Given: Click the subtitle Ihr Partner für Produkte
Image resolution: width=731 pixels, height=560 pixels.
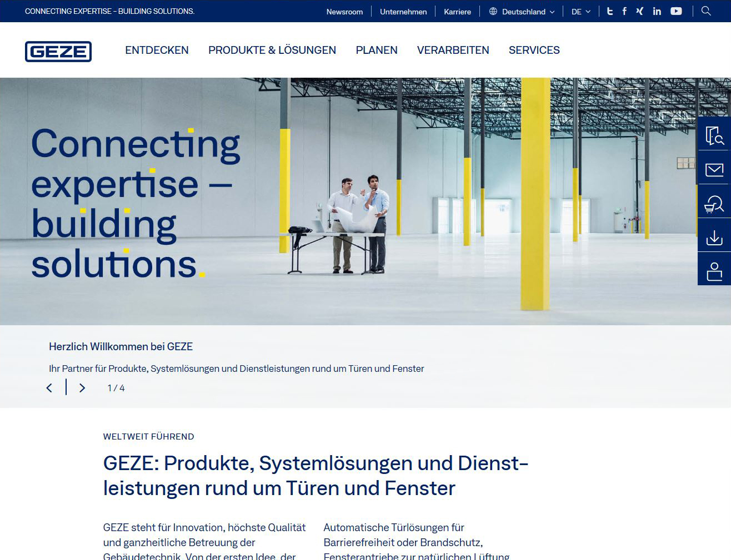Looking at the screenshot, I should (x=236, y=369).
